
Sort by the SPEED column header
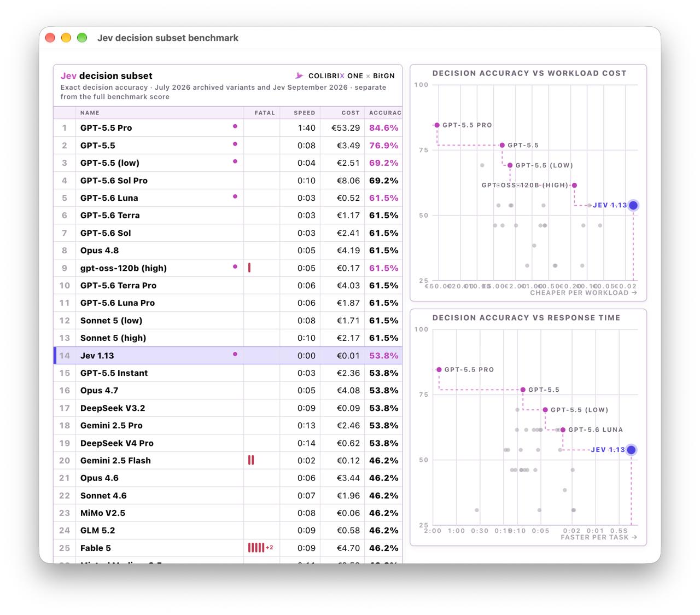(305, 113)
